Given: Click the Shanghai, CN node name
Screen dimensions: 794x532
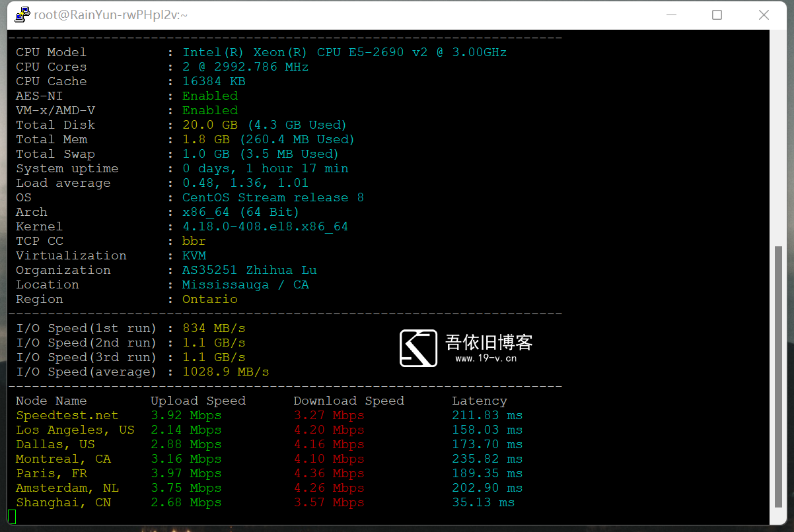Looking at the screenshot, I should pos(63,502).
